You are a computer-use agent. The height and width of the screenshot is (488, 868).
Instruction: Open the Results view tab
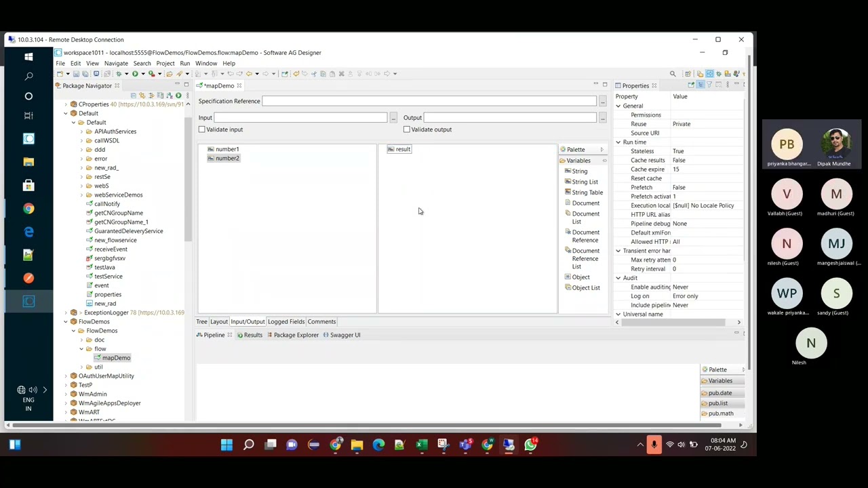249,335
